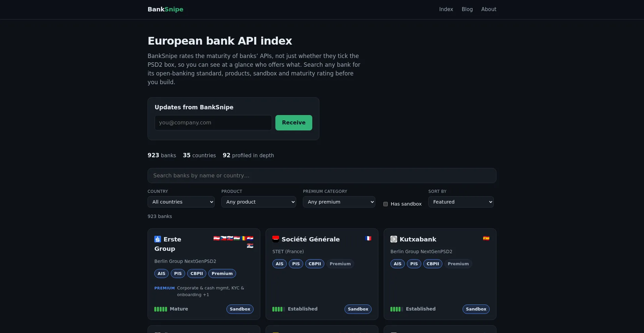The height and width of the screenshot is (333, 644).
Task: Open the Sort by Featured dropdown
Action: [461, 202]
